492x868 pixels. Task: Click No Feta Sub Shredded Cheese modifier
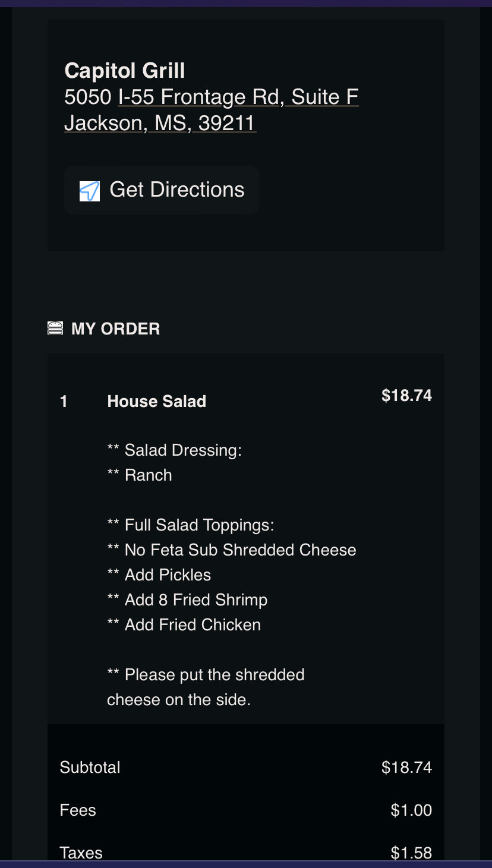point(232,550)
